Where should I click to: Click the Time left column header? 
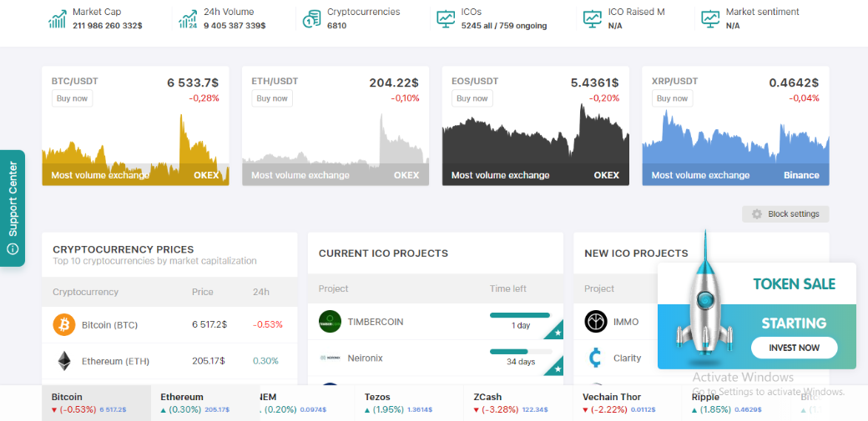pos(508,288)
